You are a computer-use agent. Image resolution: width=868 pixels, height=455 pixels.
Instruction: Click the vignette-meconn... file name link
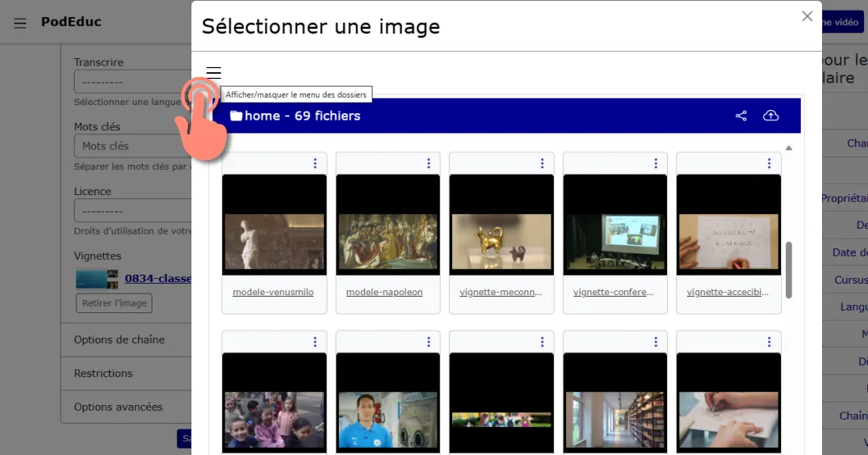pos(500,292)
